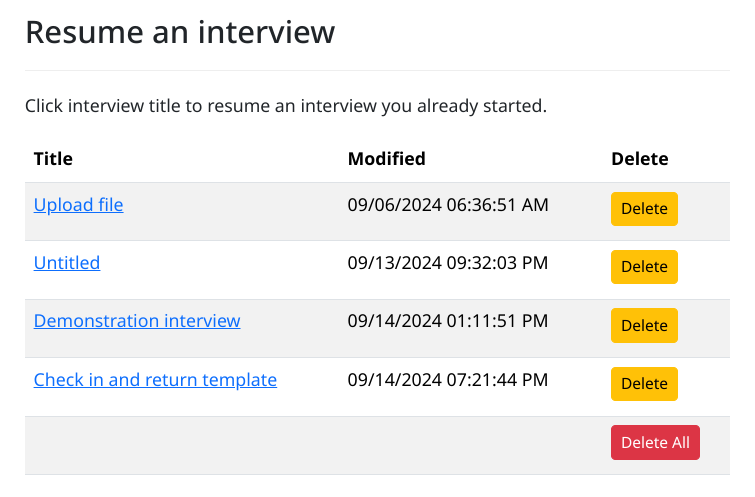Screen dimensions: 755x497
Task: Resume the Untitled interview
Action: tap(67, 263)
